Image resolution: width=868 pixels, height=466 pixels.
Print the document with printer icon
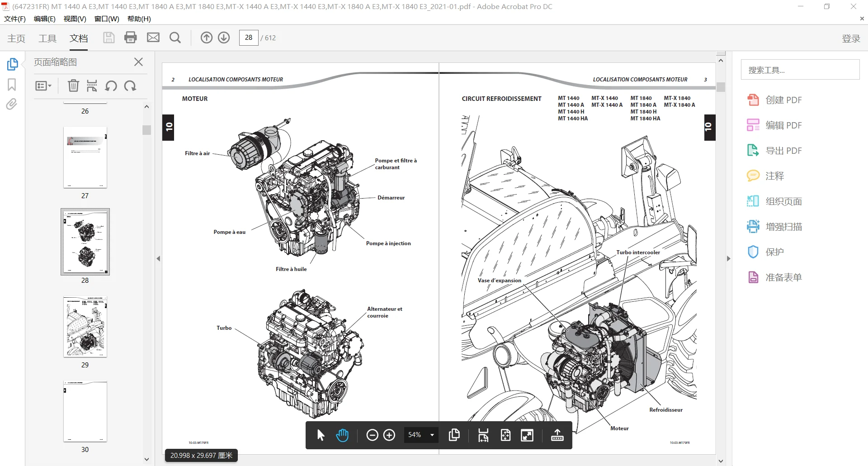tap(131, 38)
